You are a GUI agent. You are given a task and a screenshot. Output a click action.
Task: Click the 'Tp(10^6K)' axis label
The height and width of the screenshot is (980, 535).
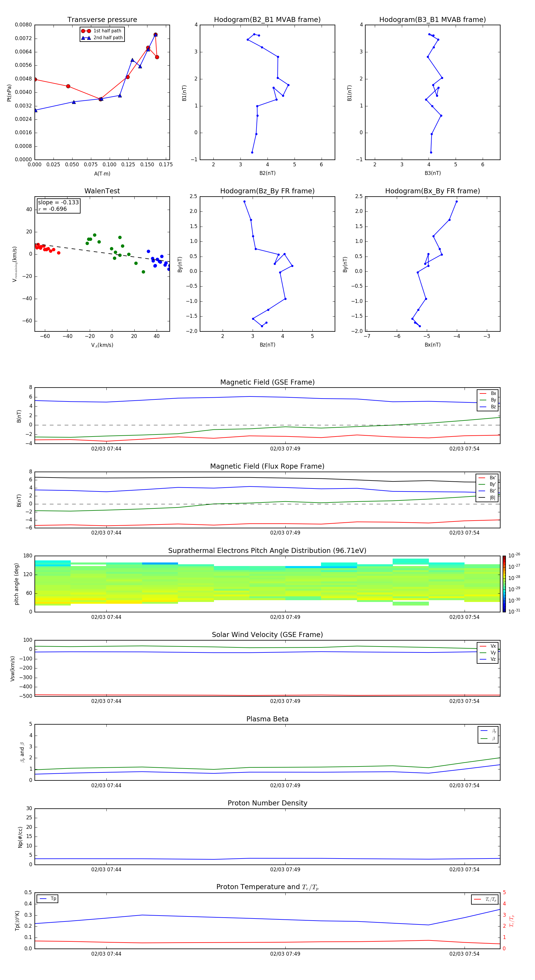point(17,921)
